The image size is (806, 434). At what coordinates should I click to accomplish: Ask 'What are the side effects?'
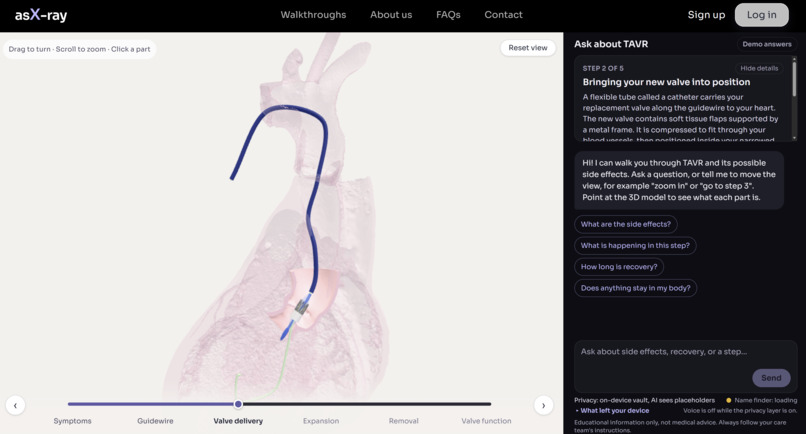[626, 224]
